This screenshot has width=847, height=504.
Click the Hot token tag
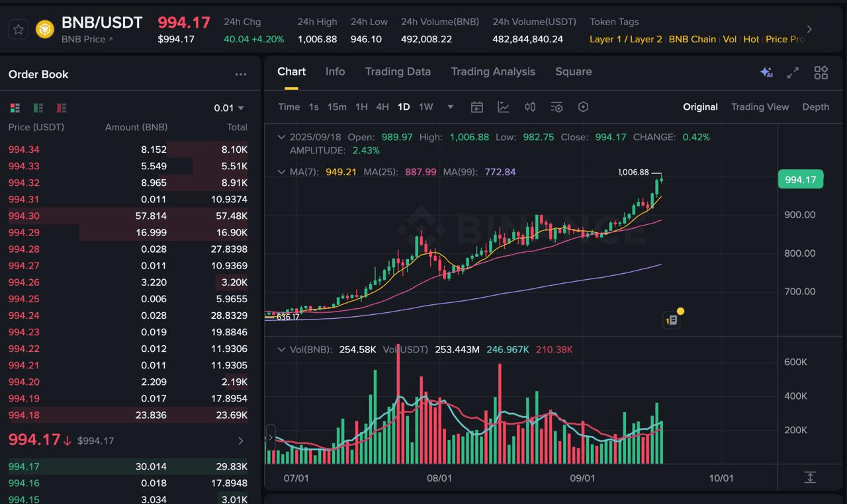point(751,40)
